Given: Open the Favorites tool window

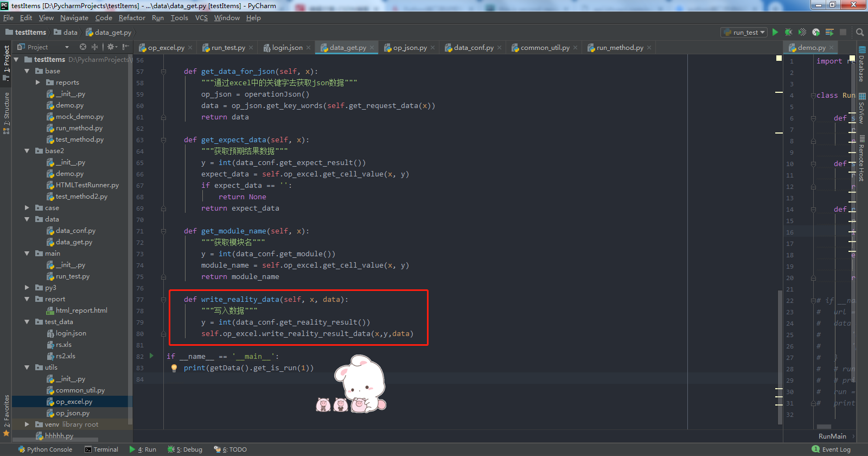Looking at the screenshot, I should [6, 415].
